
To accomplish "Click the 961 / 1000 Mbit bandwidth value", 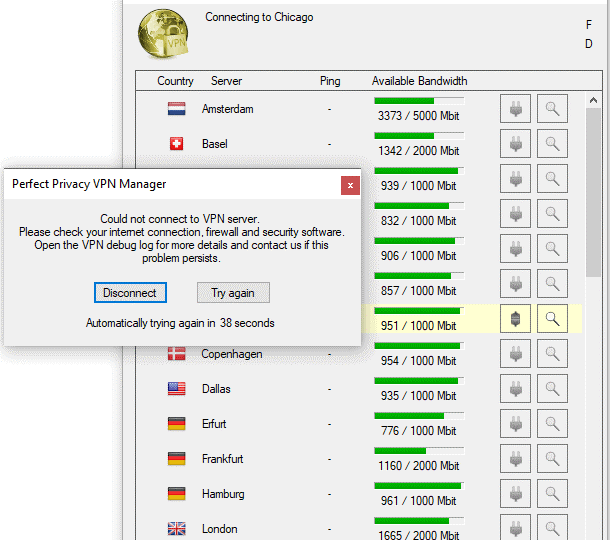I will 419,501.
